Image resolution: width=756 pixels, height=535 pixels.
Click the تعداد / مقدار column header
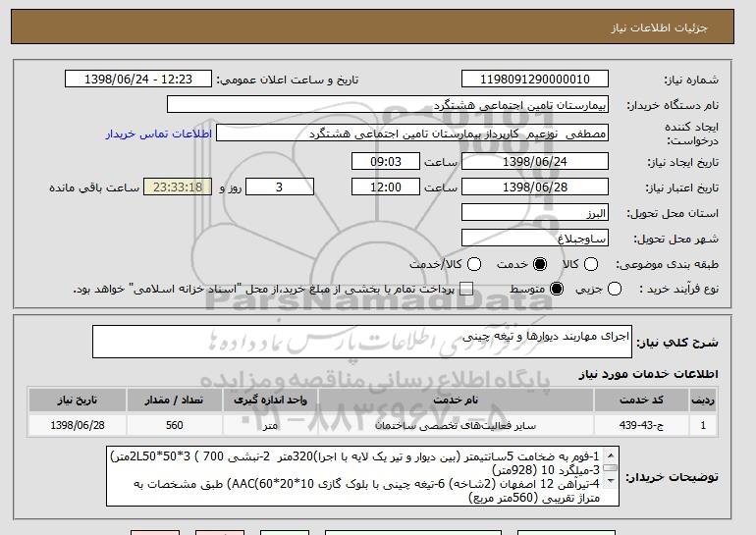tap(174, 401)
